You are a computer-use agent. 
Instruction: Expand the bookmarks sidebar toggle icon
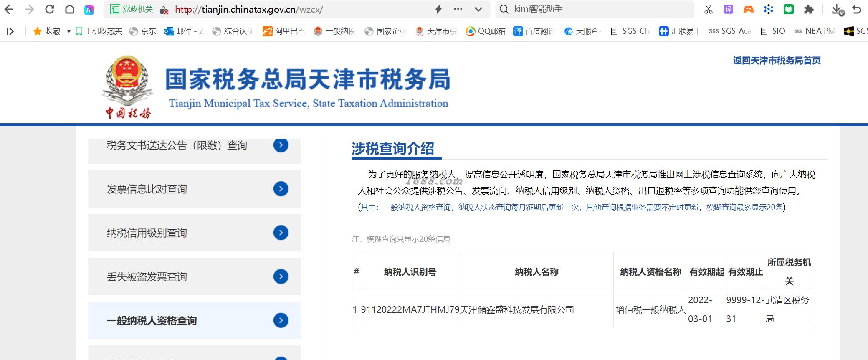[x=10, y=31]
